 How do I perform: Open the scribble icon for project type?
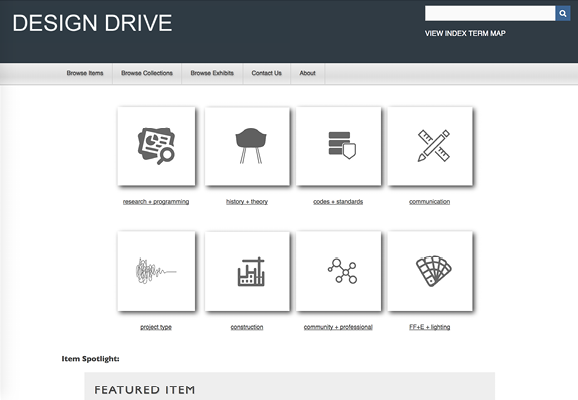(x=156, y=271)
